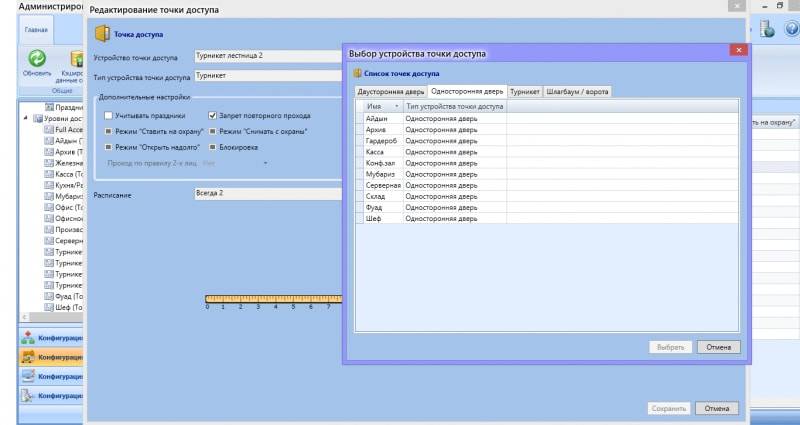Toggle Режим "Ставить на охрану" checkbox
The image size is (800, 425).
pyautogui.click(x=108, y=132)
